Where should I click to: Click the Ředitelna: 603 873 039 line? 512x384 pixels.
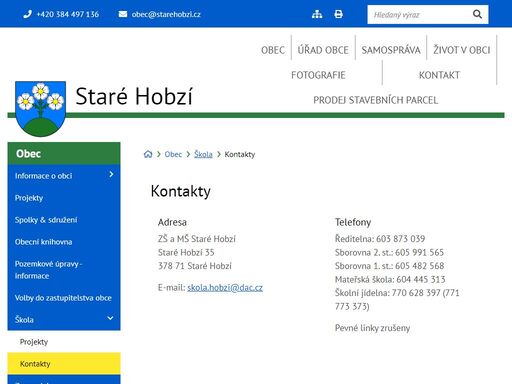point(380,239)
